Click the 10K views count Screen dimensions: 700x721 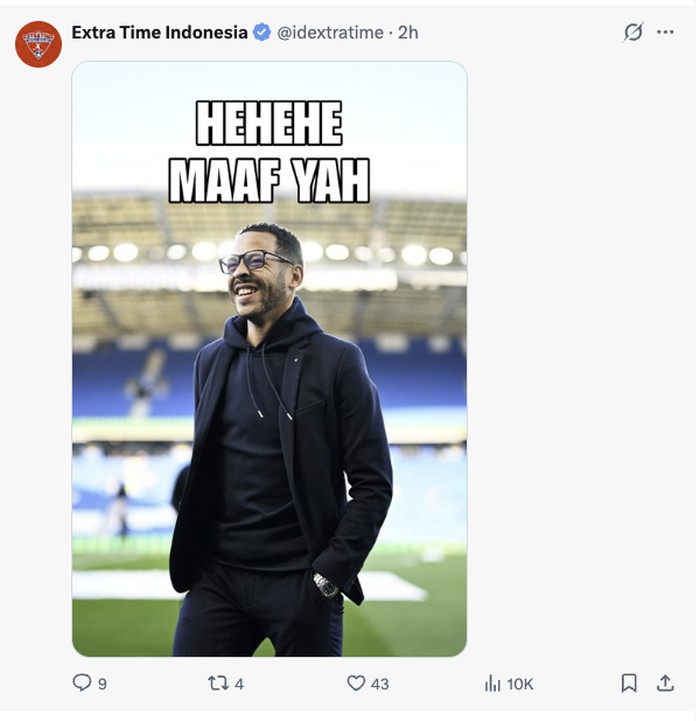pos(520,684)
